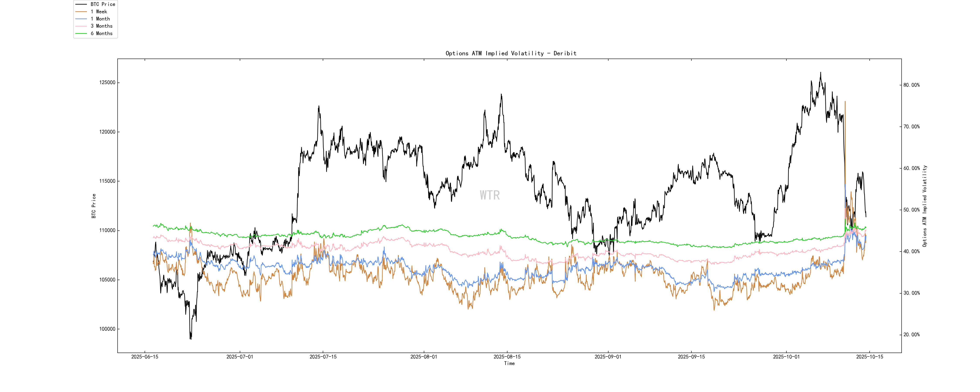
Task: Click the 2025-10-15 date tick label
Action: (869, 357)
